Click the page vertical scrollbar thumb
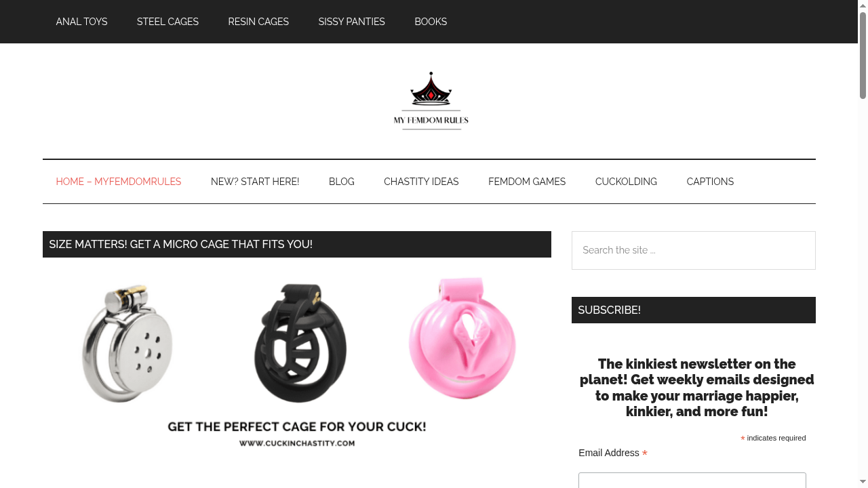The image size is (868, 488). click(x=863, y=56)
